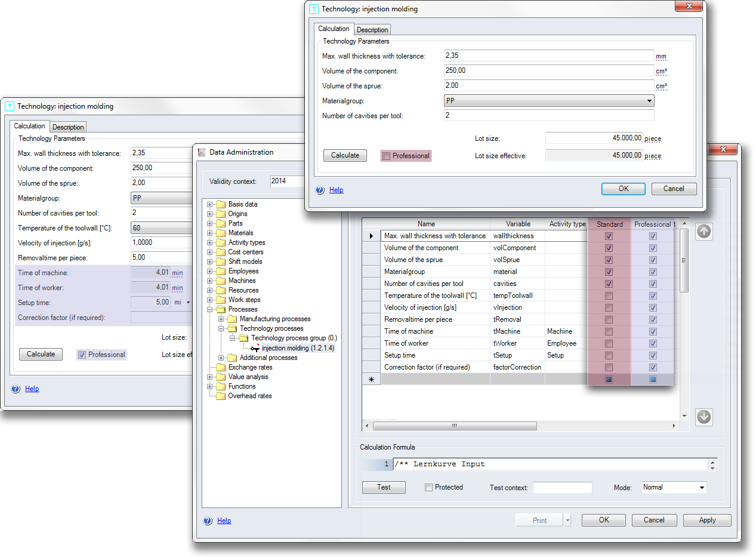
Task: Select the Machines folder icon in the tree
Action: coord(221,281)
